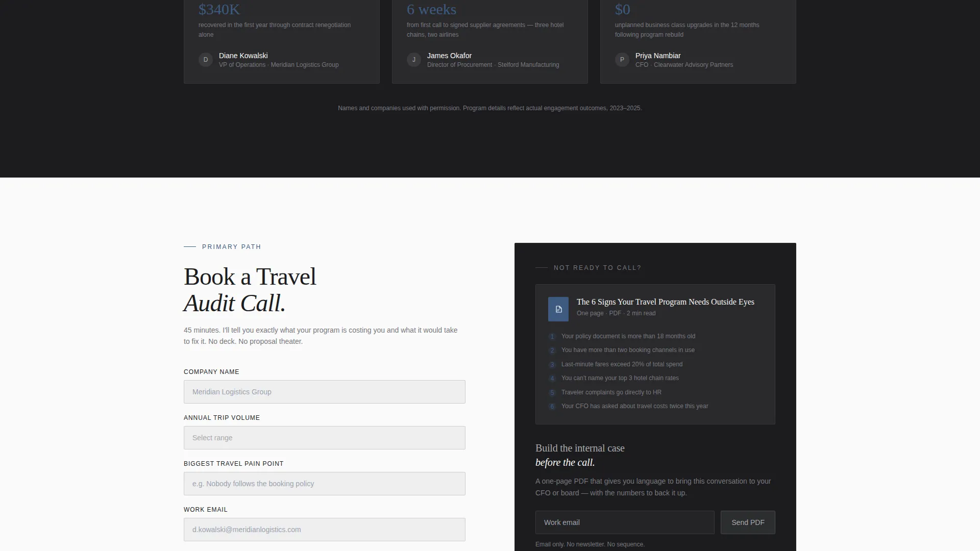Click the '45 minutes. I'll tell you exactly' paragraph
This screenshot has width=980, height=551.
pyautogui.click(x=321, y=336)
